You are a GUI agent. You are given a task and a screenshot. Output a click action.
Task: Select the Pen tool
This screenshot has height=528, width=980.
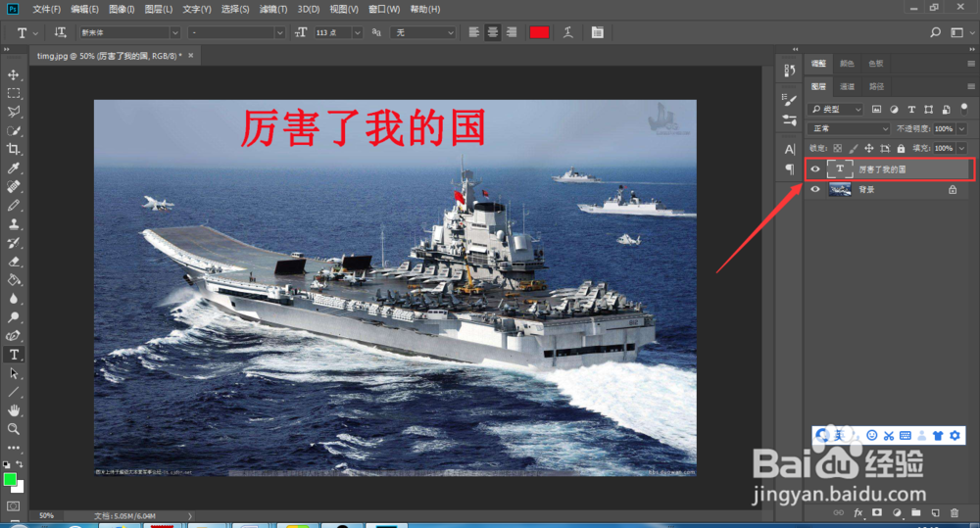[x=13, y=336]
